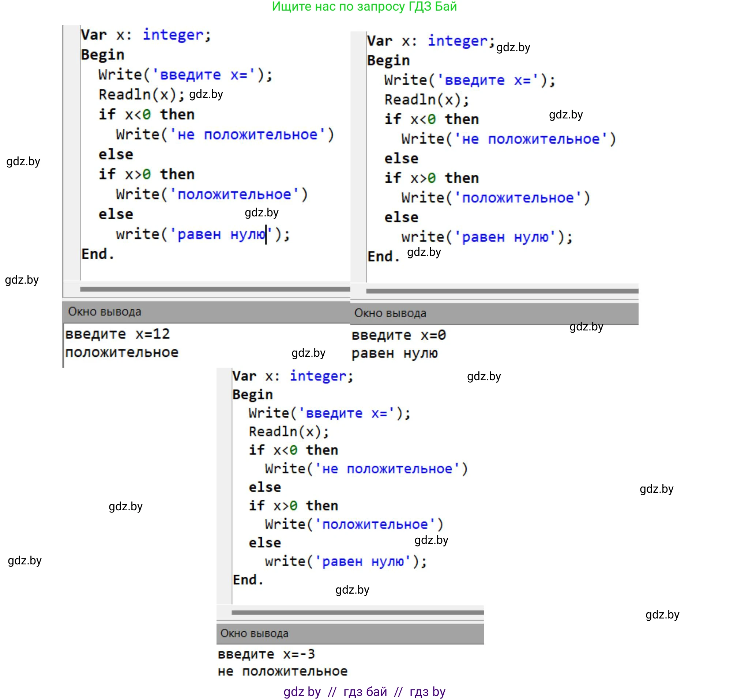Click output line 'введите x=-3'
730x700 pixels.
click(x=266, y=654)
